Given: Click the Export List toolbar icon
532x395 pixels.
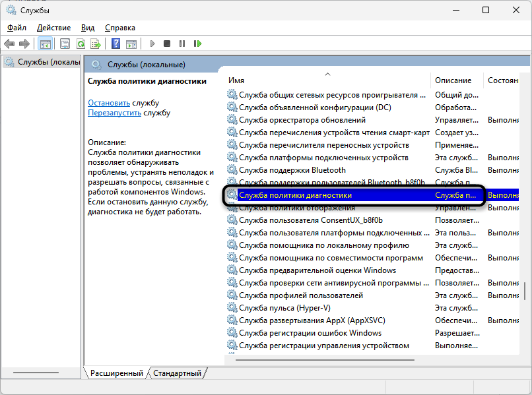Looking at the screenshot, I should coord(96,44).
